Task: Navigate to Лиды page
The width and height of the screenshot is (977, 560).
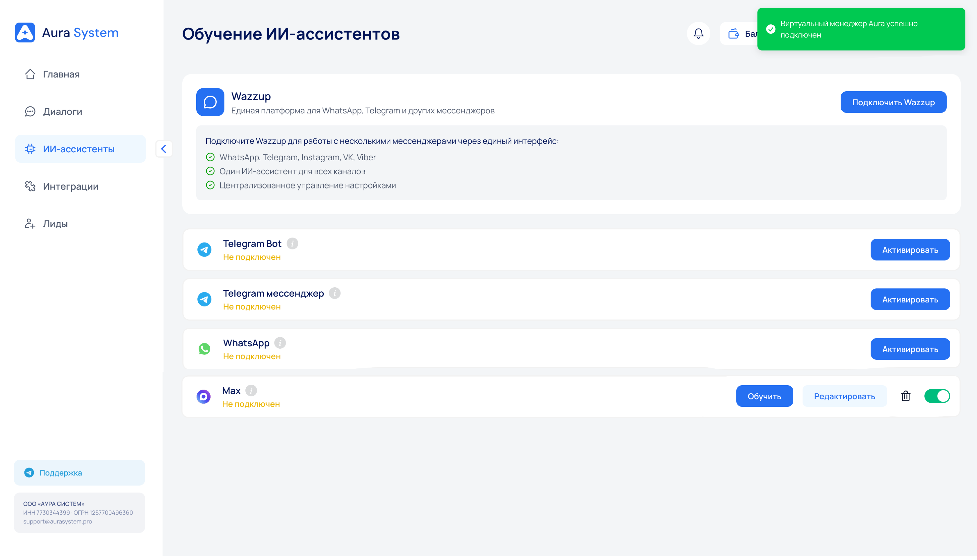Action: [x=55, y=224]
